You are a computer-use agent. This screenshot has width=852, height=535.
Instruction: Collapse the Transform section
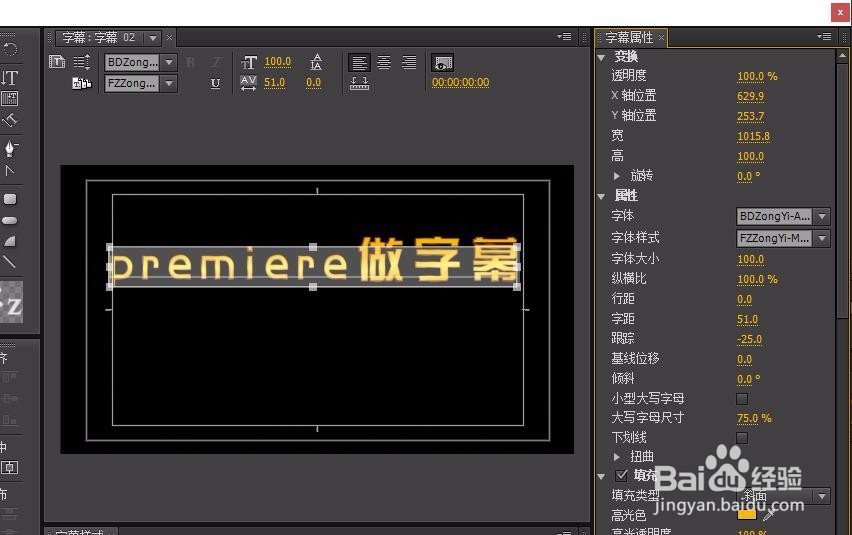point(602,57)
